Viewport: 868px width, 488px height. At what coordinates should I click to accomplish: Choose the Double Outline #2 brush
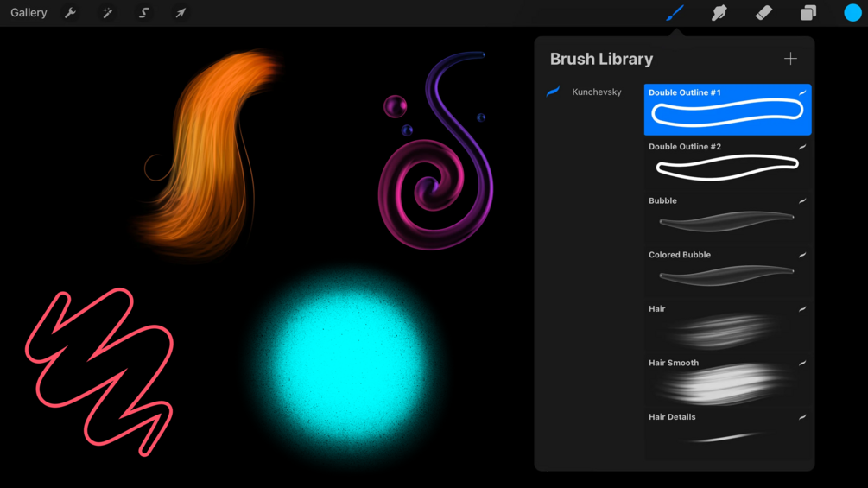point(727,164)
